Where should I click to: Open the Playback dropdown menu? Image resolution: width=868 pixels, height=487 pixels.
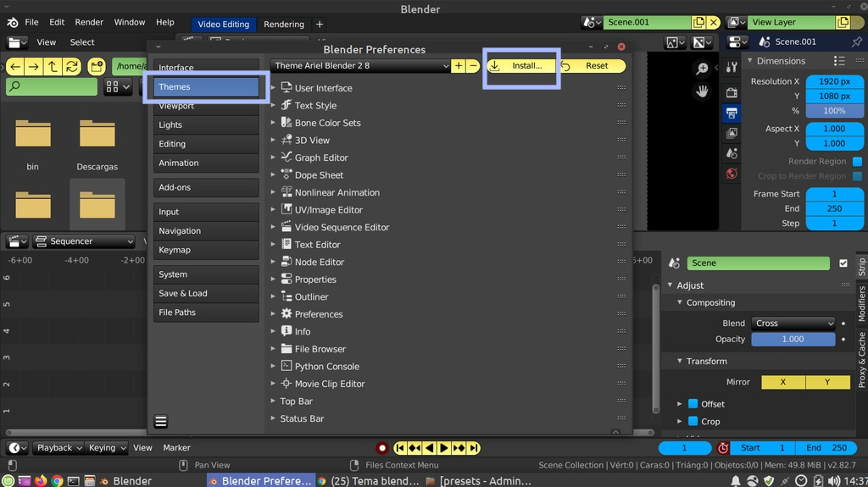pos(58,448)
